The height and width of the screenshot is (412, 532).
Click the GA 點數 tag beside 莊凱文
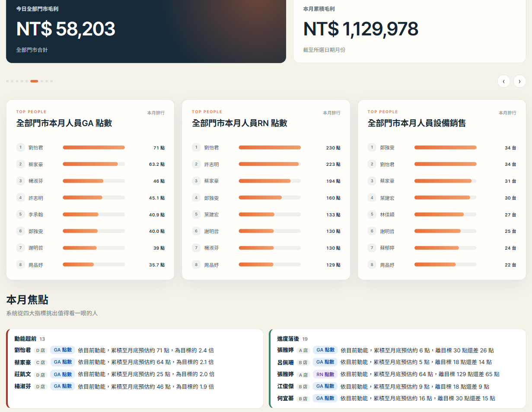click(63, 374)
